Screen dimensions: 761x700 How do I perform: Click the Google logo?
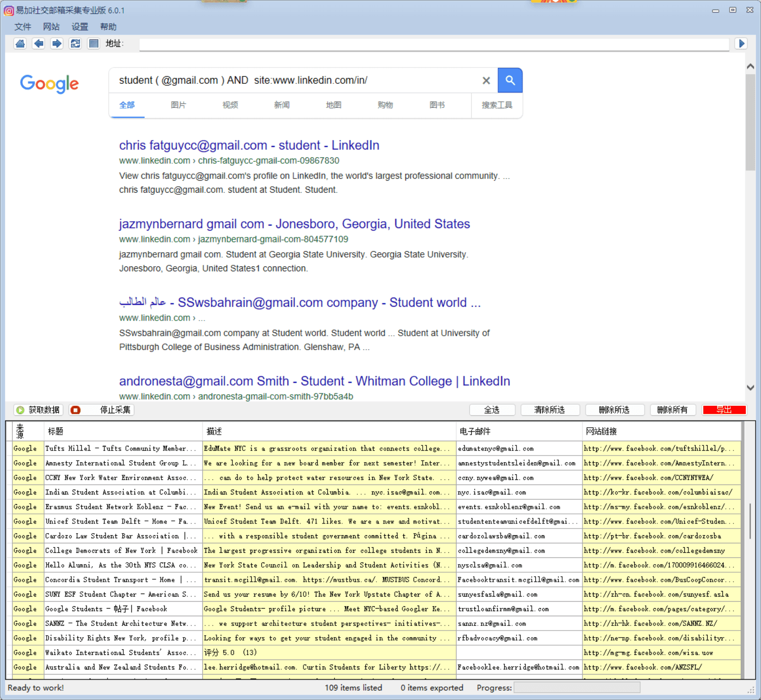tap(49, 83)
